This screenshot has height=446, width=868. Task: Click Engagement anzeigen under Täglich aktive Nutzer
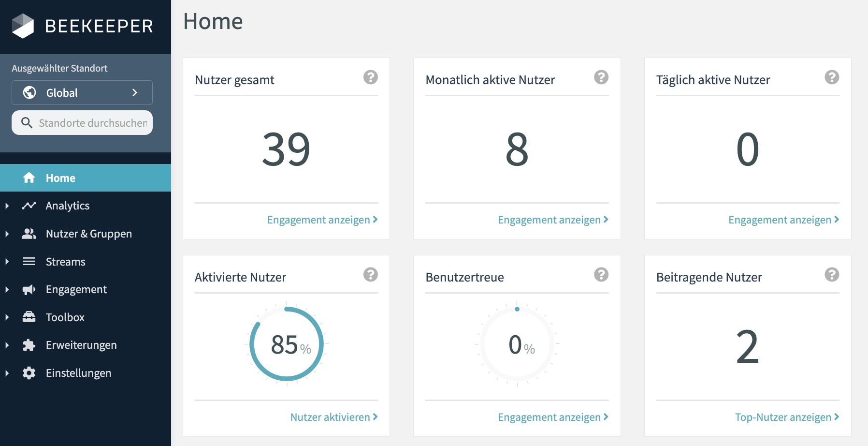pos(783,220)
